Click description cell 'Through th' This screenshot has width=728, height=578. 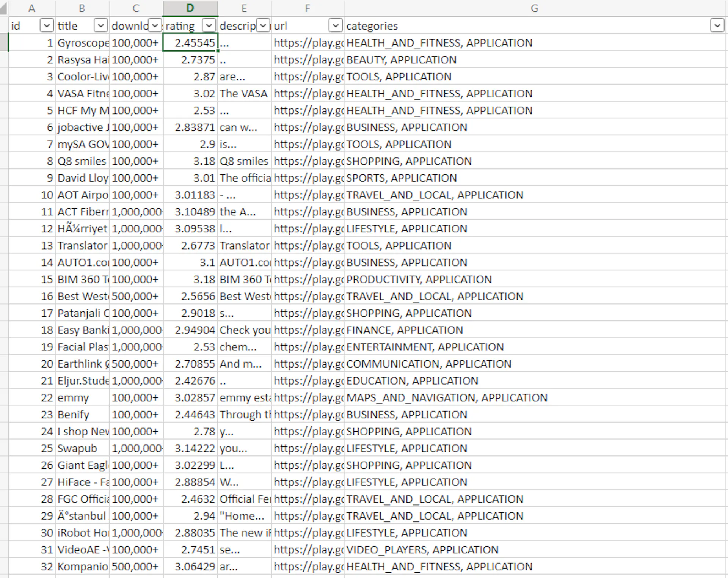click(x=245, y=414)
